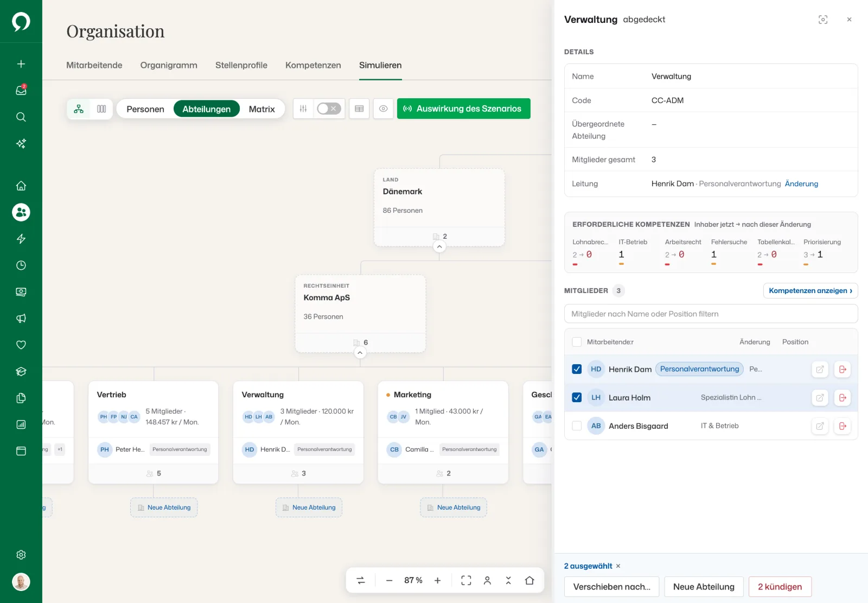Click the fit-to-screen icon in zoom bar
The image size is (868, 603).
click(466, 580)
